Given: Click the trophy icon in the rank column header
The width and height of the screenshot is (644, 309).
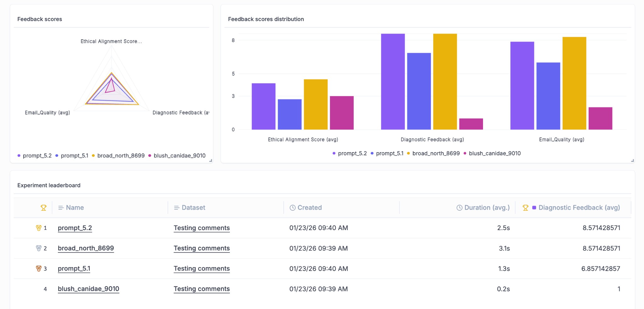Looking at the screenshot, I should [43, 207].
